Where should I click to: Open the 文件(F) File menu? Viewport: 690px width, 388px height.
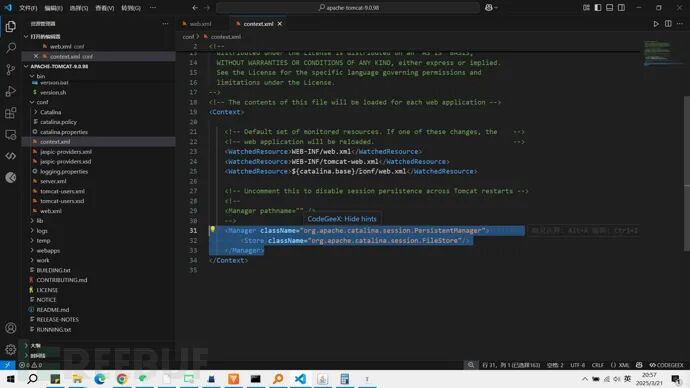28,8
